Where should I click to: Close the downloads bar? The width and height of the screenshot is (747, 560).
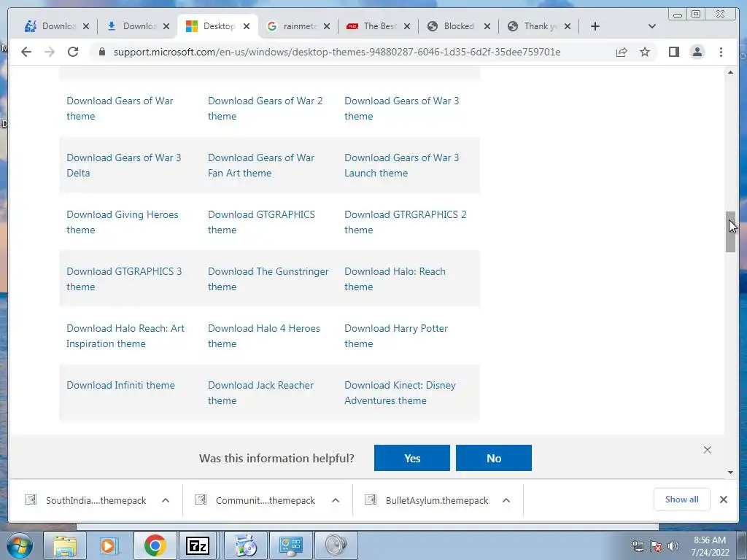[x=723, y=499]
